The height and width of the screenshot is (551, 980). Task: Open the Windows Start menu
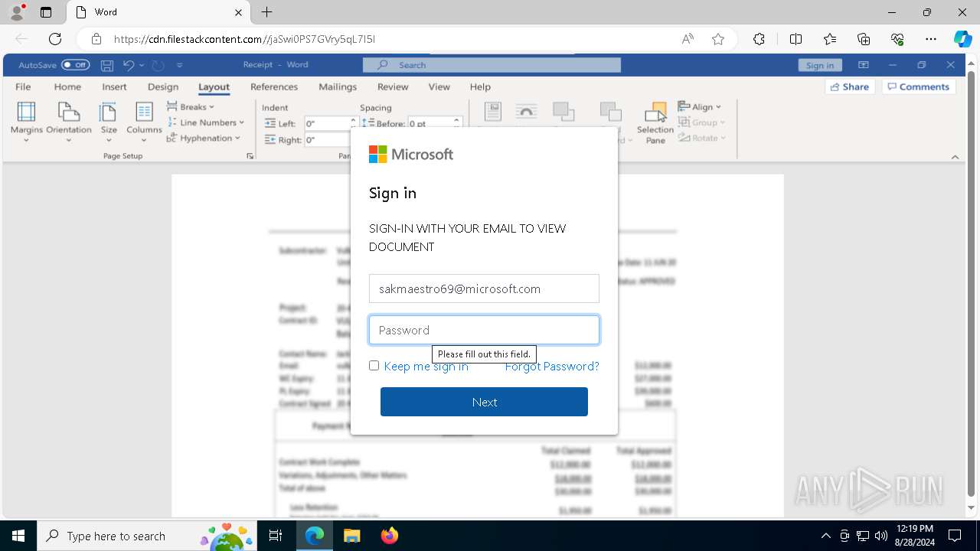18,536
